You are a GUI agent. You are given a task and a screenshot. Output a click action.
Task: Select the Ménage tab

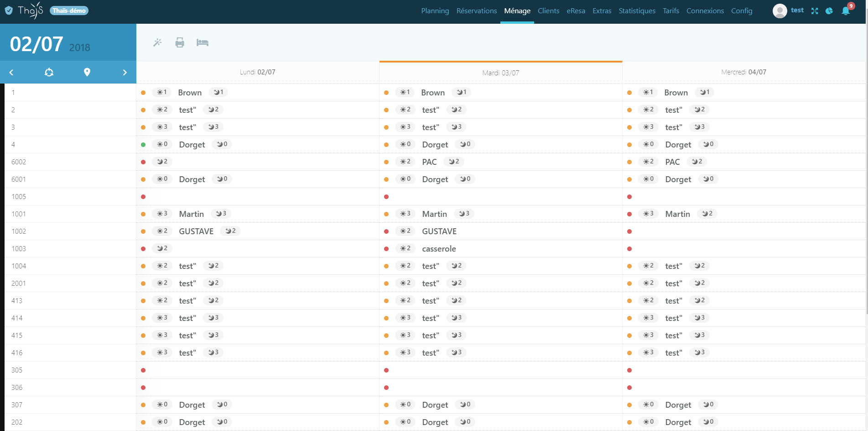coord(517,11)
